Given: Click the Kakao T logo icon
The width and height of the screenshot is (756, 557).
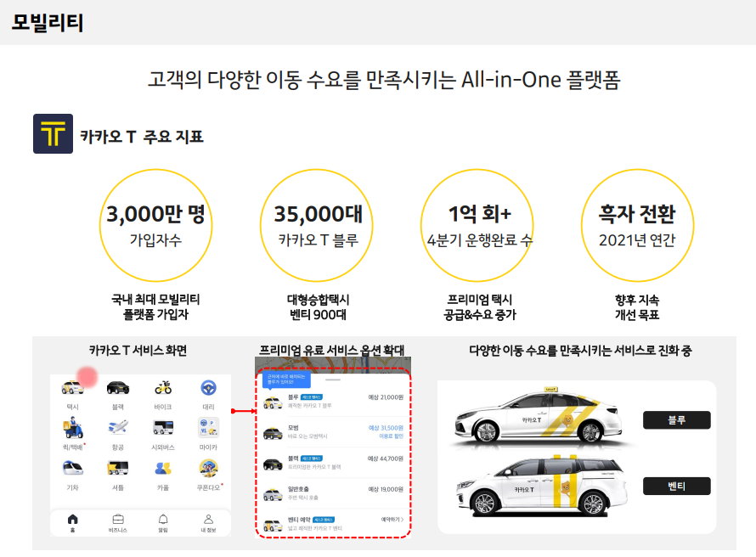Looking at the screenshot, I should 53,134.
